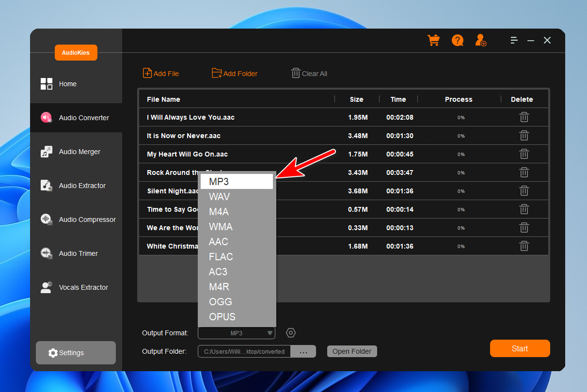The width and height of the screenshot is (587, 392).
Task: Select file I Will Always Love You.aac
Action: coord(190,117)
